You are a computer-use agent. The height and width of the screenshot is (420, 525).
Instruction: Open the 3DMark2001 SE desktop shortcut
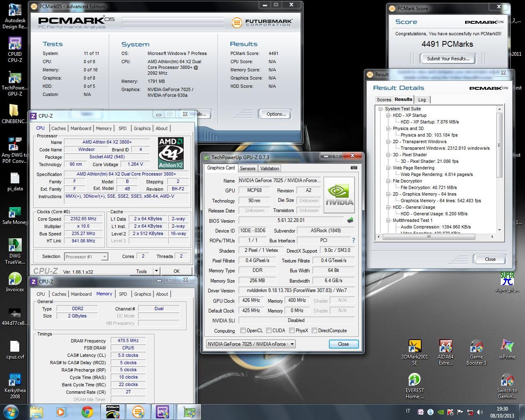415,352
